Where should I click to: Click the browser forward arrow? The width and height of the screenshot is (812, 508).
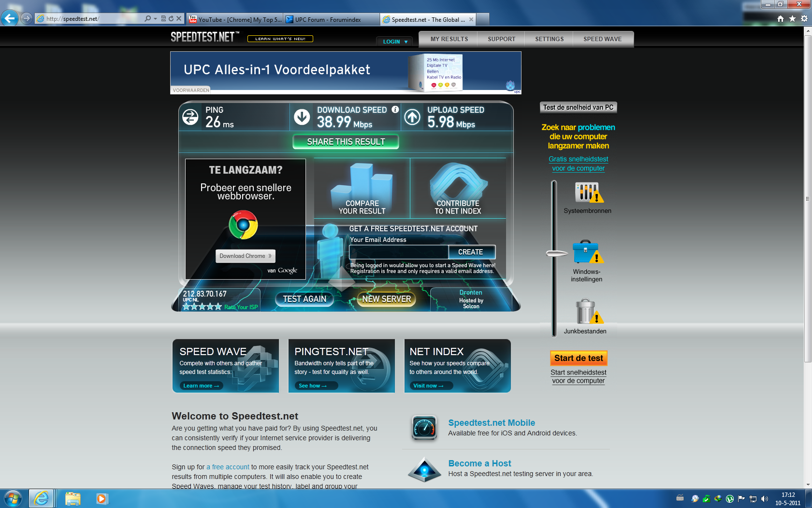pyautogui.click(x=27, y=19)
